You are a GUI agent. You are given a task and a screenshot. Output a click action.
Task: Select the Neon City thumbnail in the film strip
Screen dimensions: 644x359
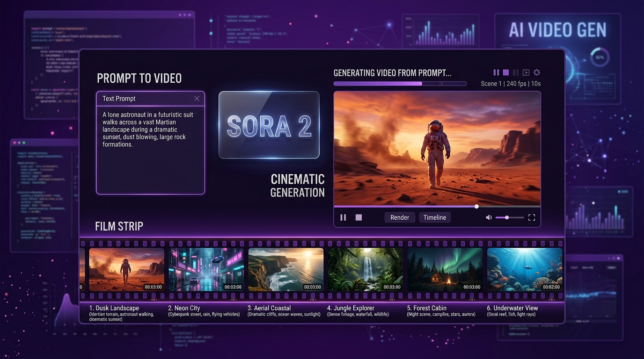(x=206, y=269)
